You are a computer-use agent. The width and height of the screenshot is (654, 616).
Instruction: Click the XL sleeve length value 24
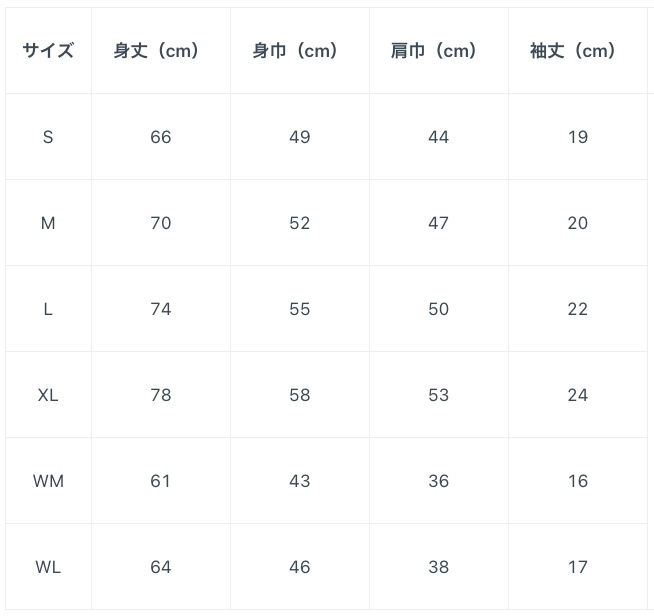[578, 395]
